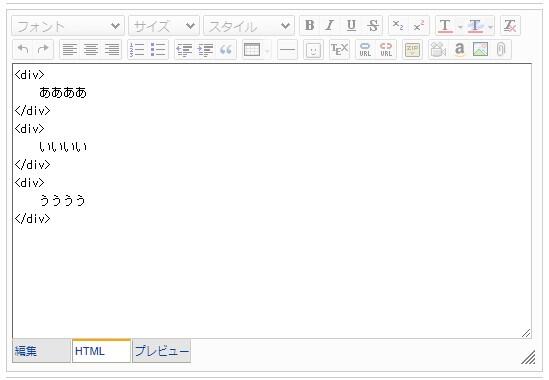Click the insert link URL icon
Screen dimensions: 549x380
tap(365, 49)
